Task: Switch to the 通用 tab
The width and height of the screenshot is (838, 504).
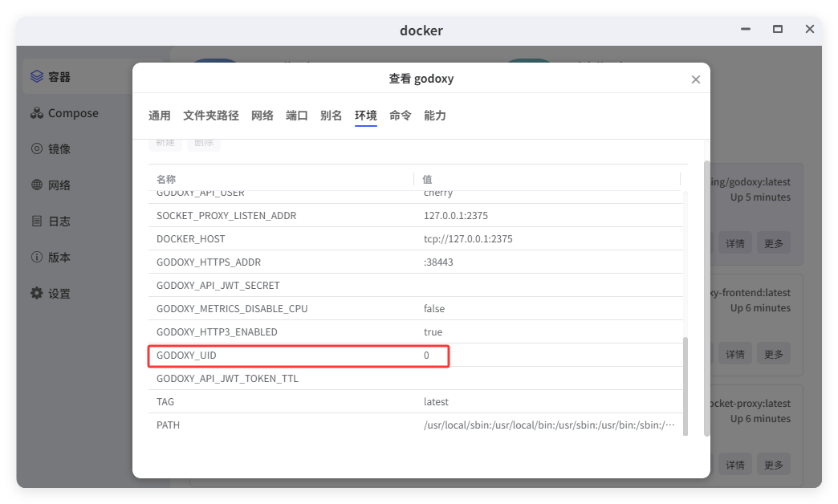Action: pos(160,115)
